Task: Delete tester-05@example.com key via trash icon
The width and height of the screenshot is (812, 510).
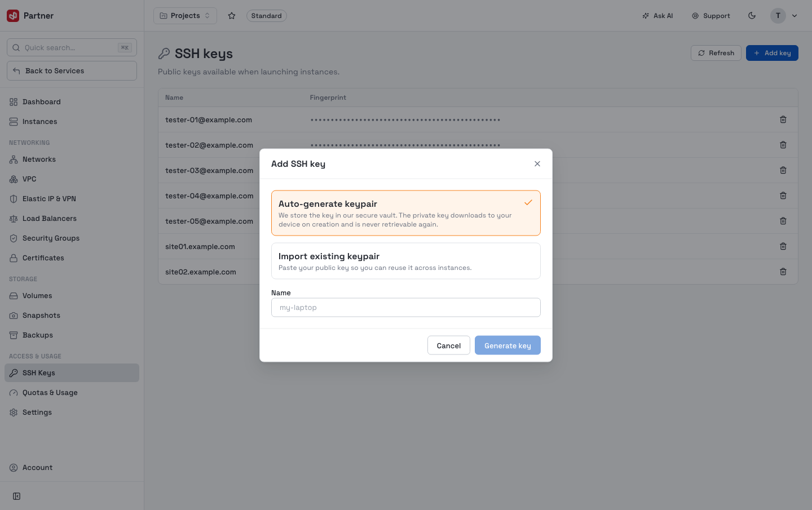Action: click(783, 221)
